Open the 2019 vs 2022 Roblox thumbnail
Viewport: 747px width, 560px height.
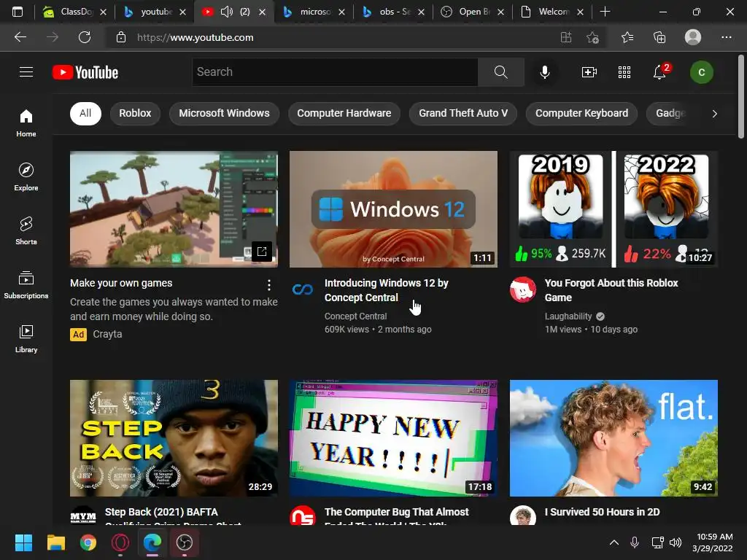tap(614, 209)
